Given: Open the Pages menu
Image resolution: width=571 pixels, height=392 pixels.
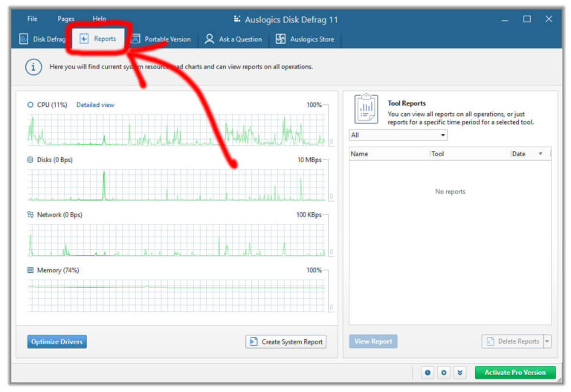Looking at the screenshot, I should pyautogui.click(x=66, y=19).
